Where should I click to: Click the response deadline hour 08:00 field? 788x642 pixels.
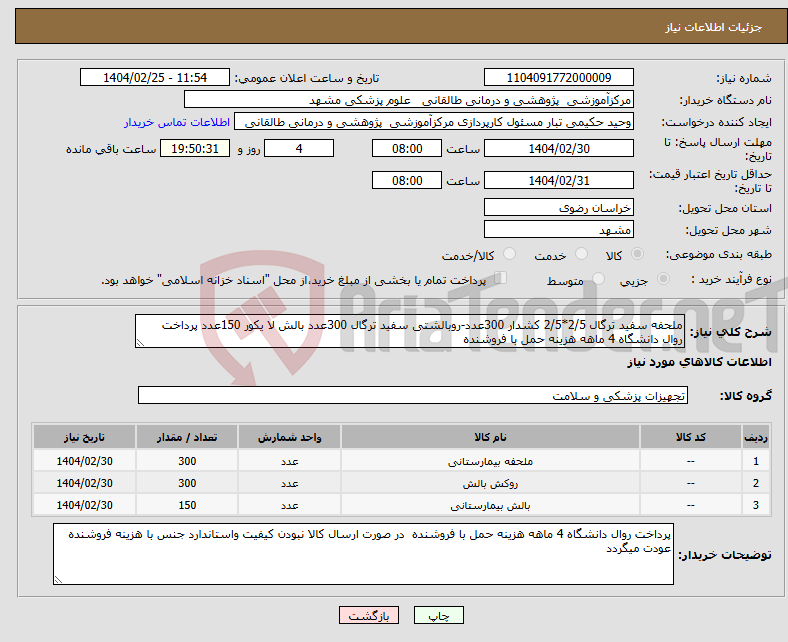(x=407, y=148)
